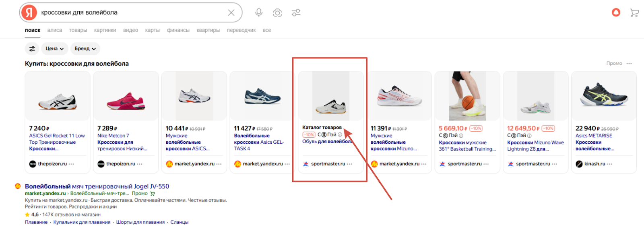Screen dimensions: 644x229
Task: Click the pink Nike Metcon 7 thumbnail
Action: [126, 97]
